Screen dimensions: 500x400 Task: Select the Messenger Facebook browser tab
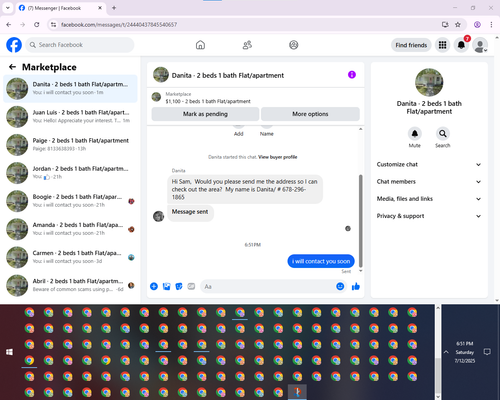[x=60, y=8]
